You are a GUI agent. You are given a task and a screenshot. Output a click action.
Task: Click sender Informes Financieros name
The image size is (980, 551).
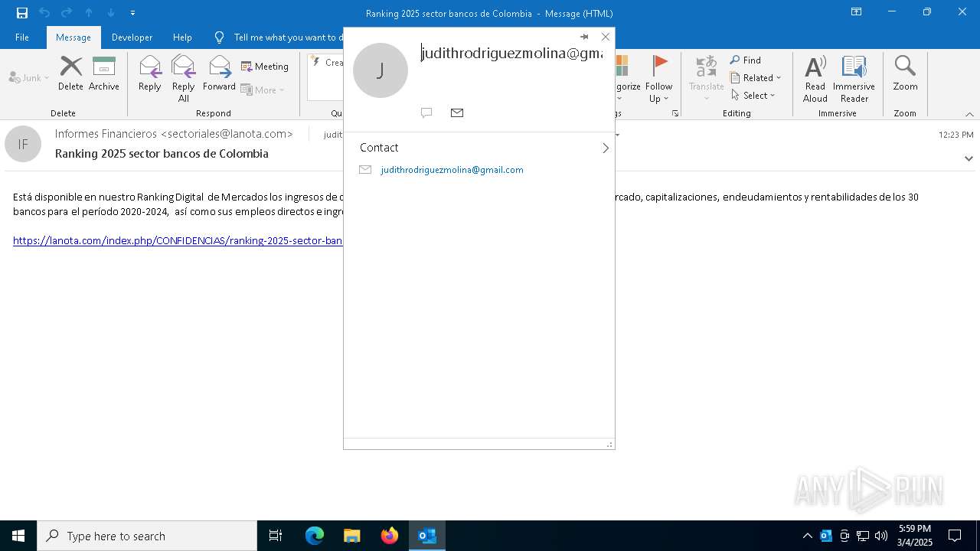coord(174,134)
